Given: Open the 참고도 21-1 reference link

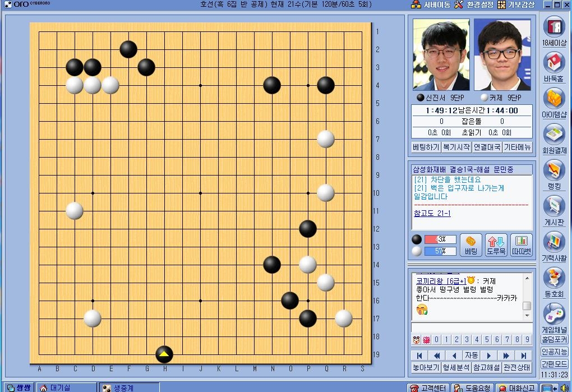Looking at the screenshot, I should pos(432,214).
